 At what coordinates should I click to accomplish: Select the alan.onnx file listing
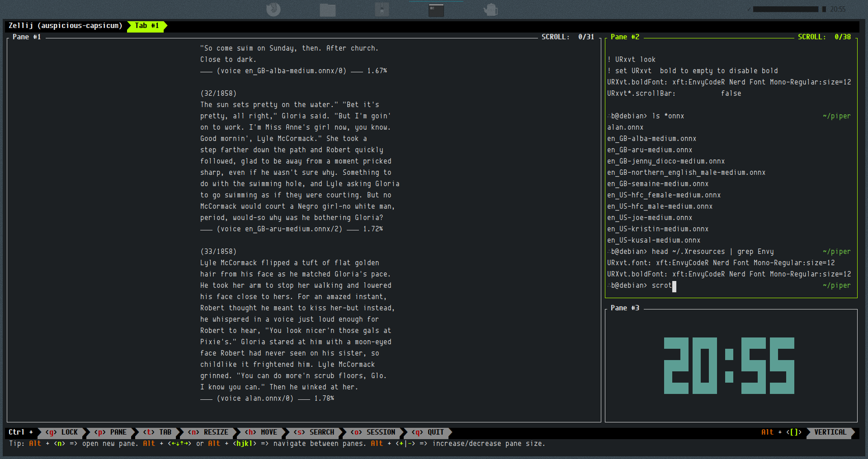(625, 127)
